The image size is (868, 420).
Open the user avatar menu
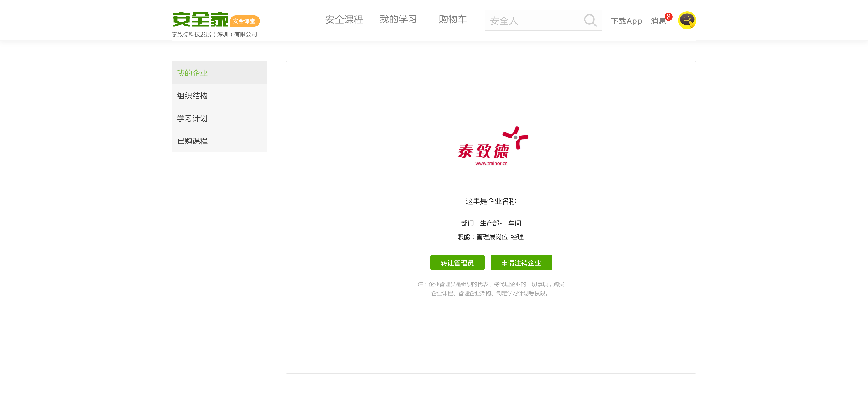pos(687,20)
